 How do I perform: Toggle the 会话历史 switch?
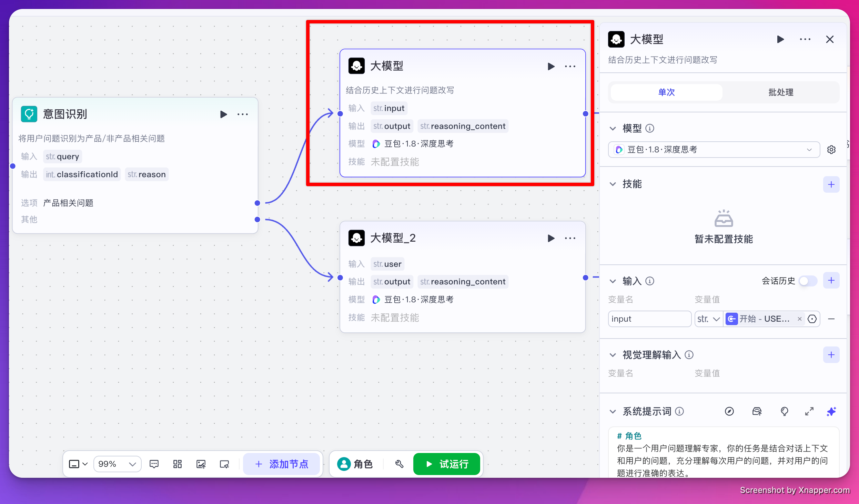(808, 281)
